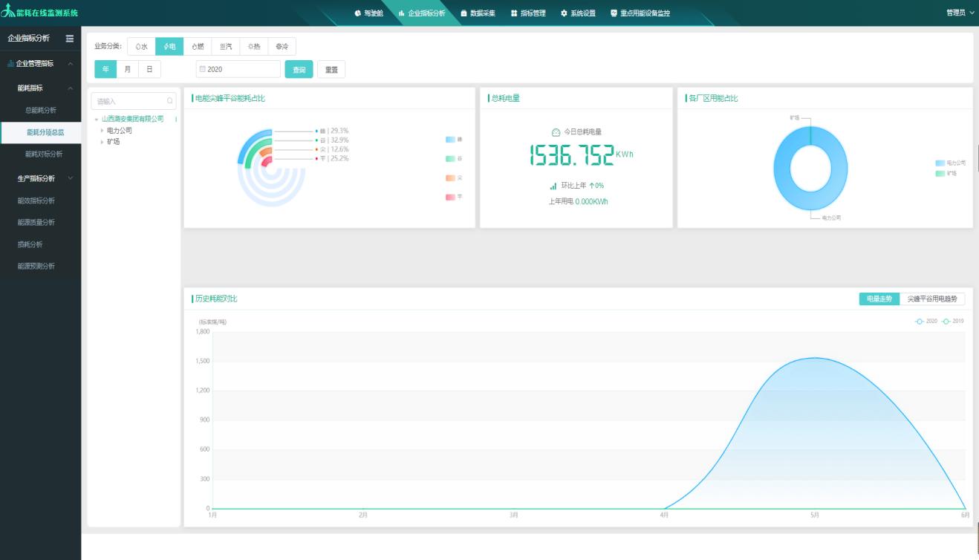Select the 日 time granularity option
The height and width of the screenshot is (560, 979).
[149, 69]
